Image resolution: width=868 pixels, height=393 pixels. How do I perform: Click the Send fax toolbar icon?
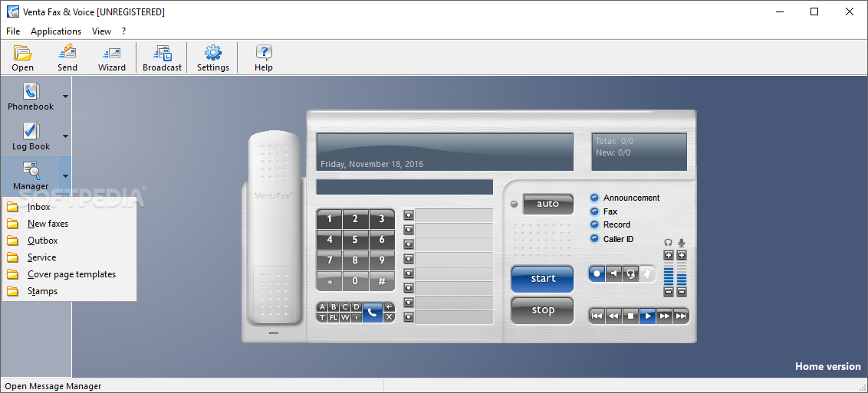coord(67,57)
